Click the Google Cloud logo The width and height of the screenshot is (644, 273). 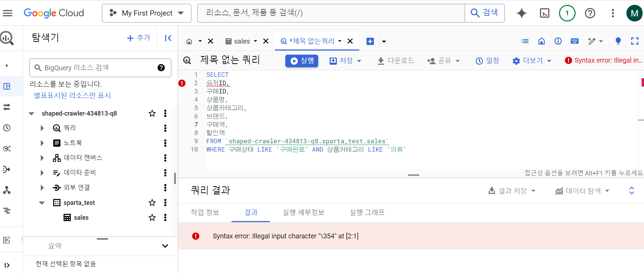(54, 13)
